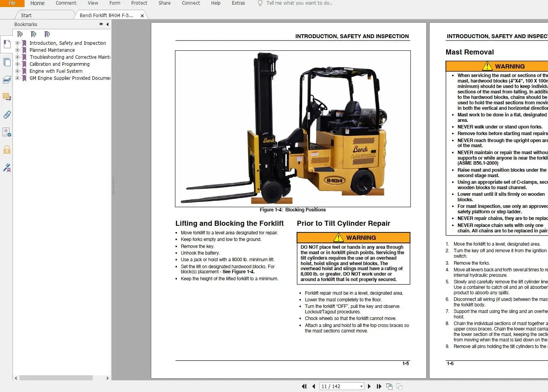
Task: Go to the previous page
Action: [314, 386]
